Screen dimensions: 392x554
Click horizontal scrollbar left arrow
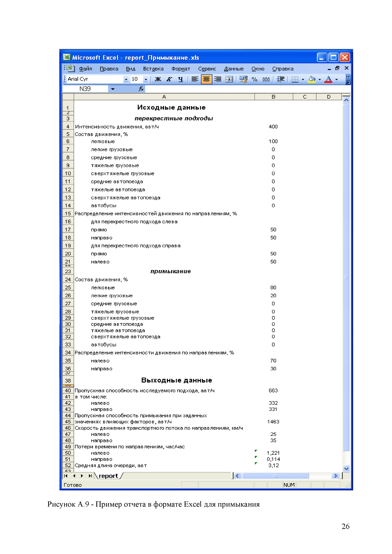click(237, 476)
